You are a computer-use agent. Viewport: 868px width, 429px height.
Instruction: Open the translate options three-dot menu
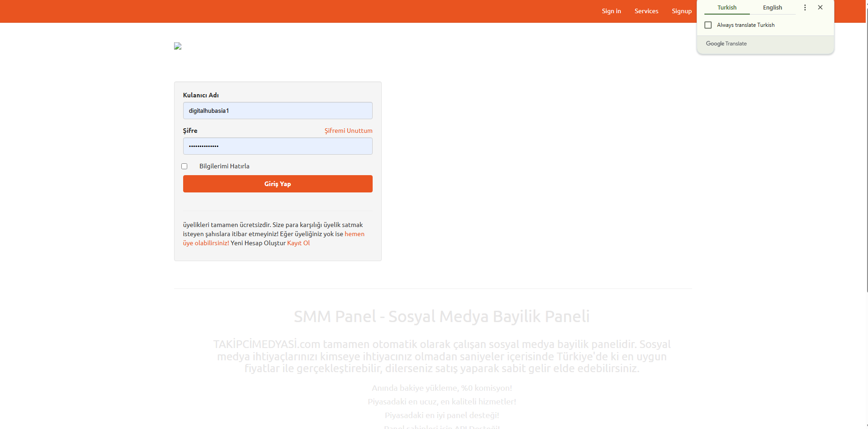(x=805, y=8)
